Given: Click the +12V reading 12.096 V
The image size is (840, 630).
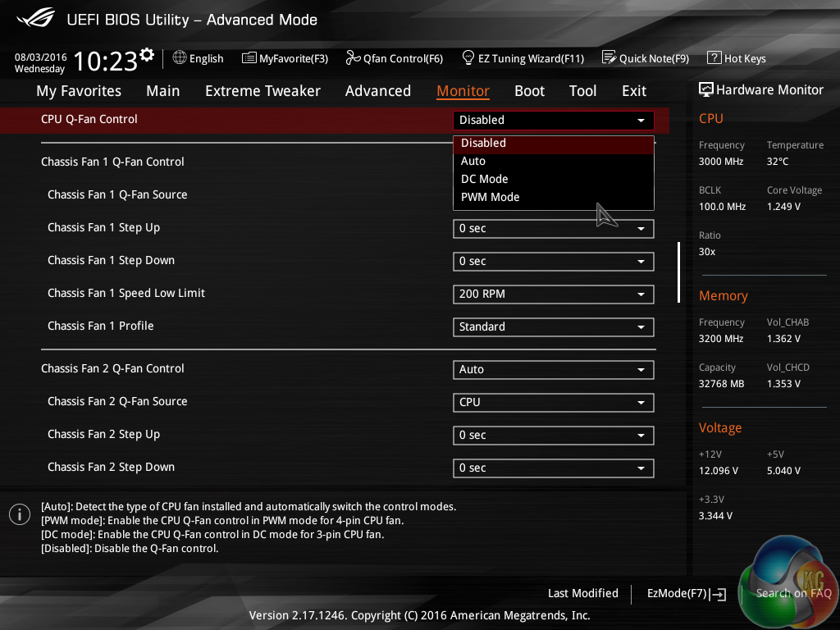Looking at the screenshot, I should click(718, 470).
